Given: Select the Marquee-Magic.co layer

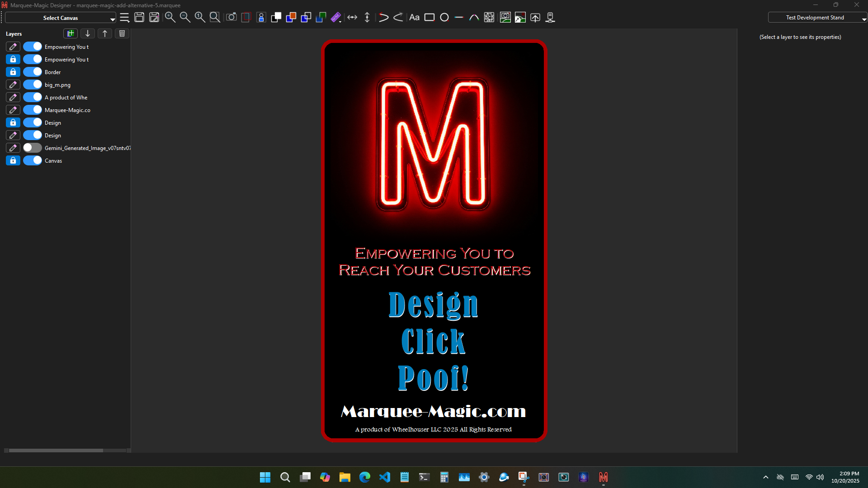Looking at the screenshot, I should 67,110.
